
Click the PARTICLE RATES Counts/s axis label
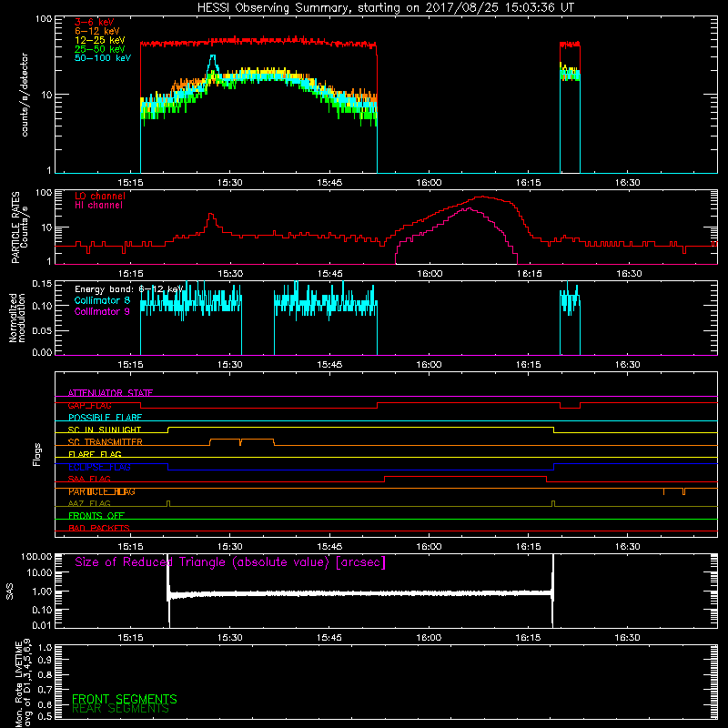[x=19, y=227]
